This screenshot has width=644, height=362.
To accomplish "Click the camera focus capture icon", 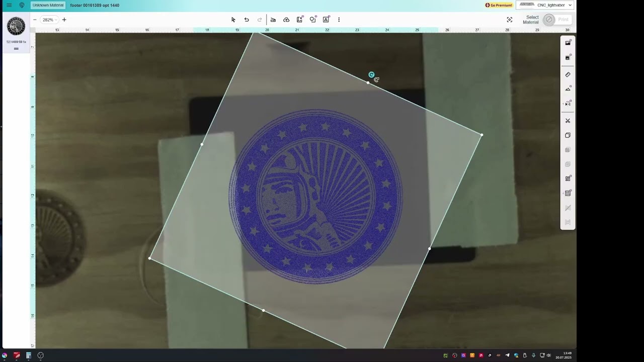I will tap(510, 20).
